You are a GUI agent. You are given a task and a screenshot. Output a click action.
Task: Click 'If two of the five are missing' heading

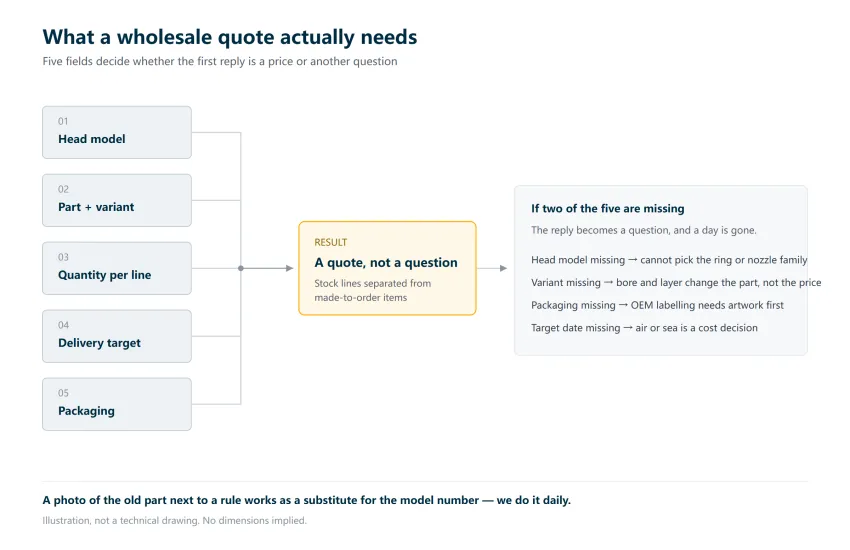click(x=607, y=209)
